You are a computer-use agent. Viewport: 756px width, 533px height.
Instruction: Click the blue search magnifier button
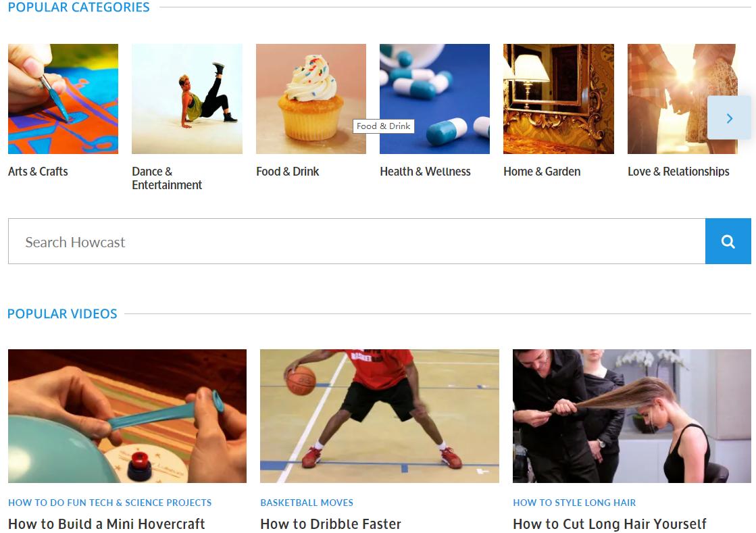point(728,241)
